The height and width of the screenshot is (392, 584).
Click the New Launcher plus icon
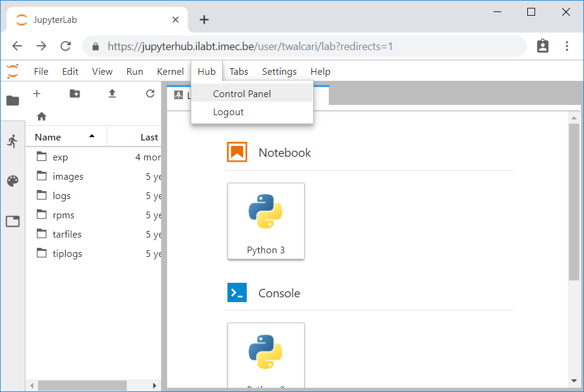36,93
